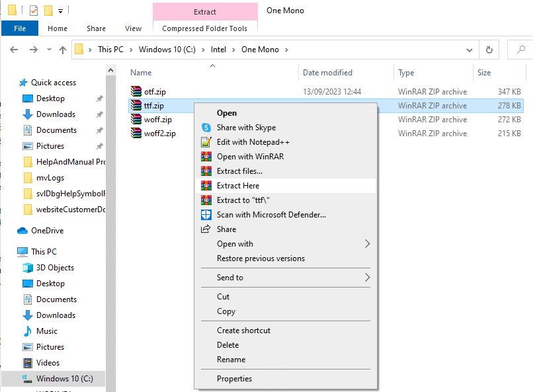Open the Share ribbon tab
Viewport: 533px width, 392px height.
point(96,28)
